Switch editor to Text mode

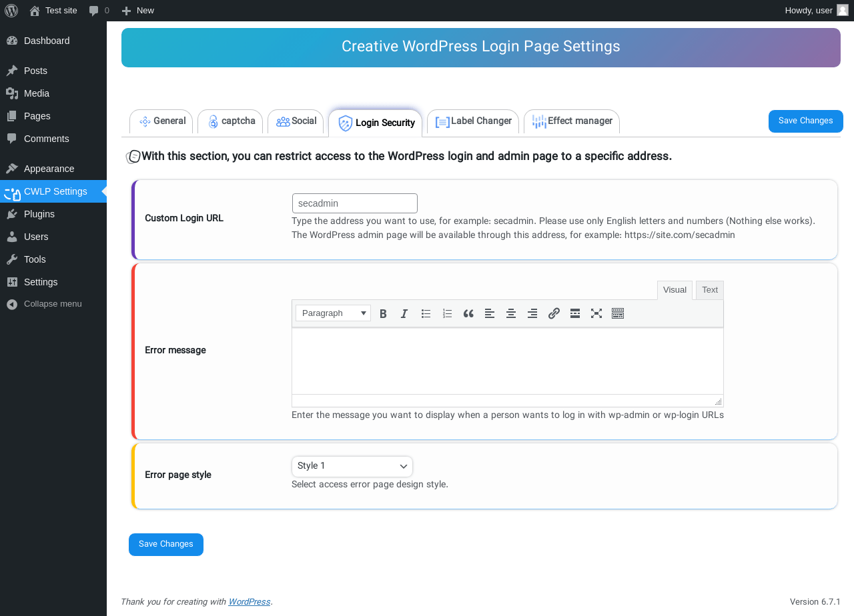(710, 290)
